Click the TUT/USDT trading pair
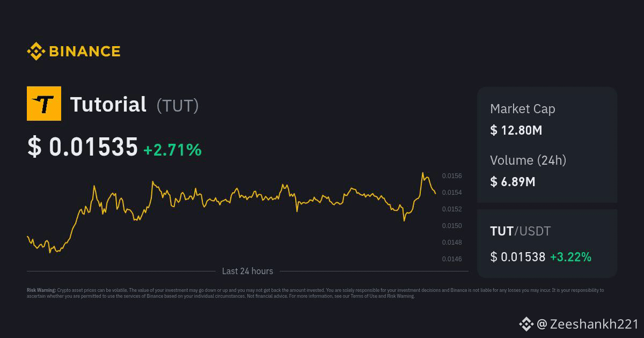The width and height of the screenshot is (644, 338). pyautogui.click(x=521, y=231)
